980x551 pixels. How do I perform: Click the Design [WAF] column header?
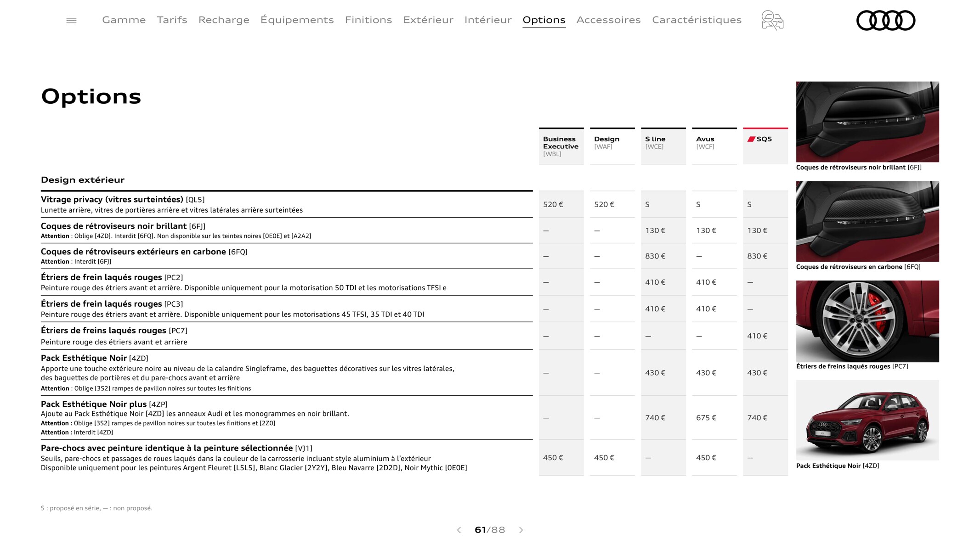[612, 146]
